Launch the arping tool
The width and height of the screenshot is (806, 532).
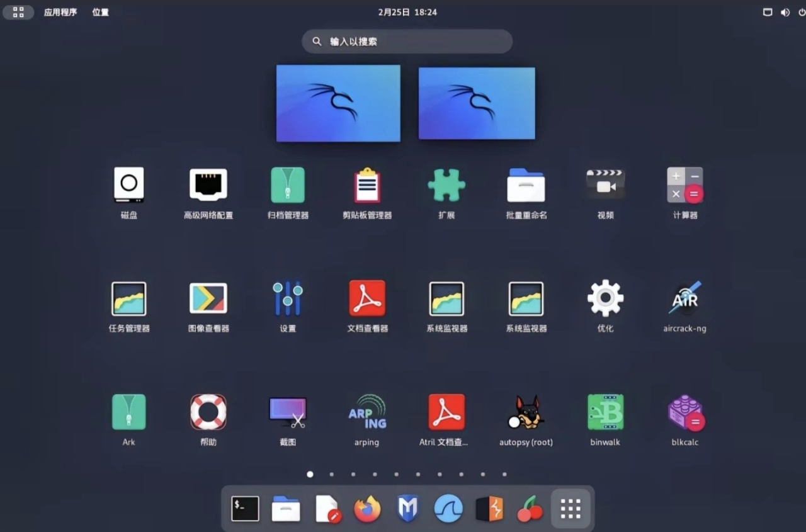pos(367,412)
